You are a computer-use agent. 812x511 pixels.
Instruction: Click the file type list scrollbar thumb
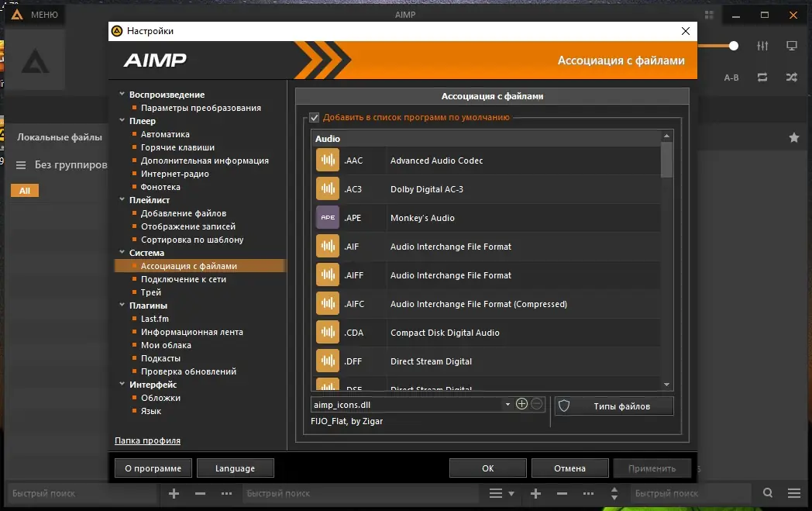(666, 160)
